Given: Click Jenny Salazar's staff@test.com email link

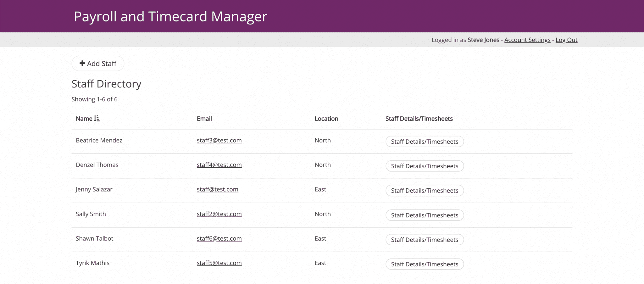Looking at the screenshot, I should (x=217, y=189).
